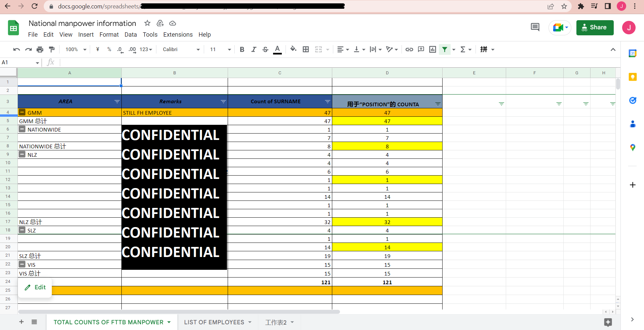Screen dimensions: 644x330
Task: Format as currency yen icon
Action: [98, 49]
